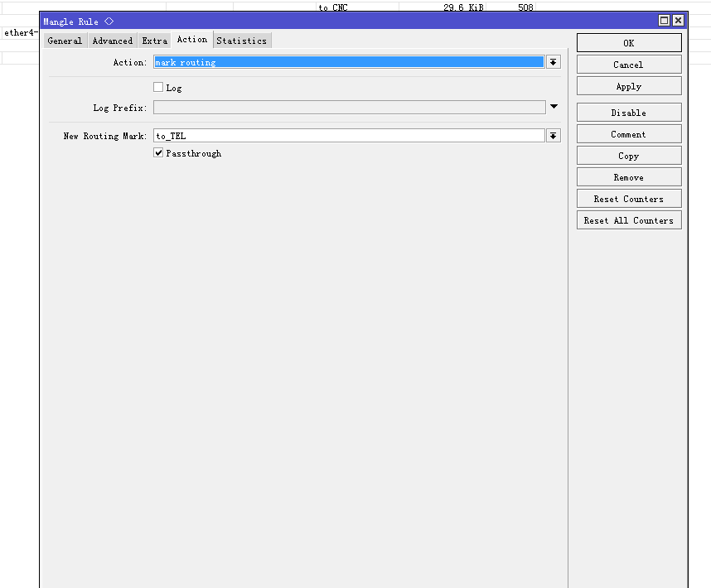Viewport: 711px width, 588px height.
Task: Open the Extra tab
Action: pos(155,41)
